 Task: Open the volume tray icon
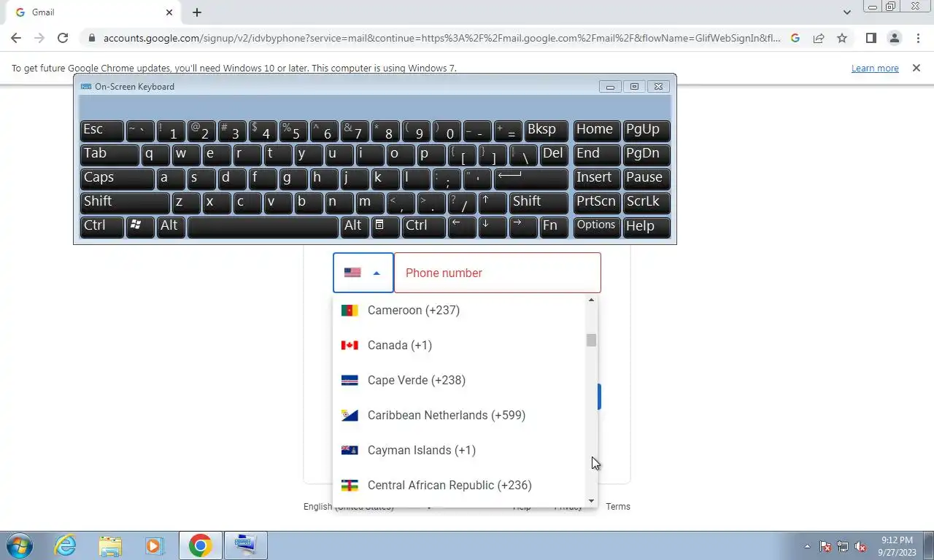[860, 546]
